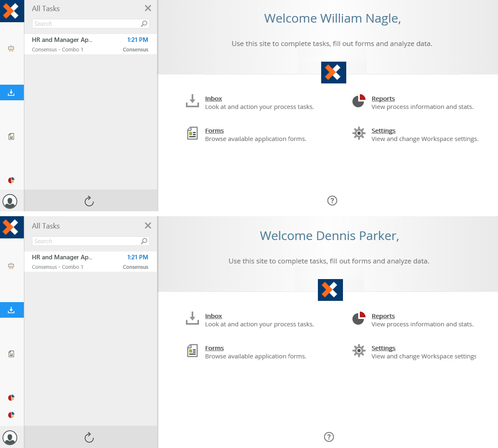The height and width of the screenshot is (448, 498).
Task: Close the All Tasks panel in William Nagle's workspace
Action: pos(148,8)
